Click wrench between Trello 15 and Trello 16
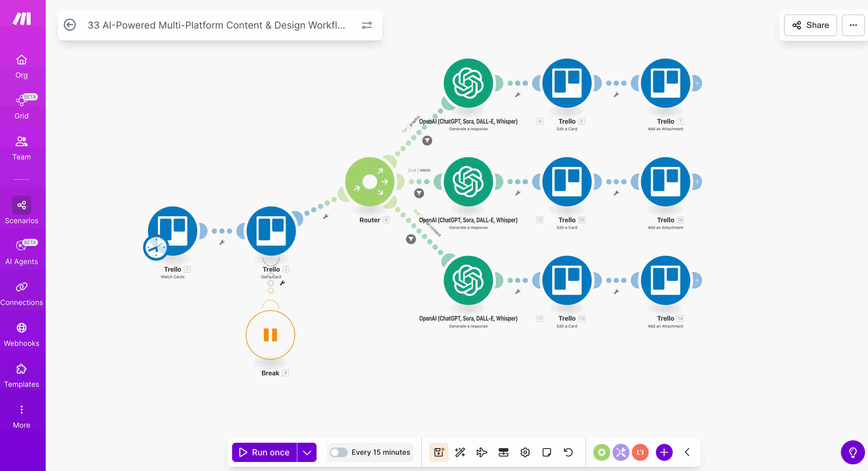 (x=616, y=193)
